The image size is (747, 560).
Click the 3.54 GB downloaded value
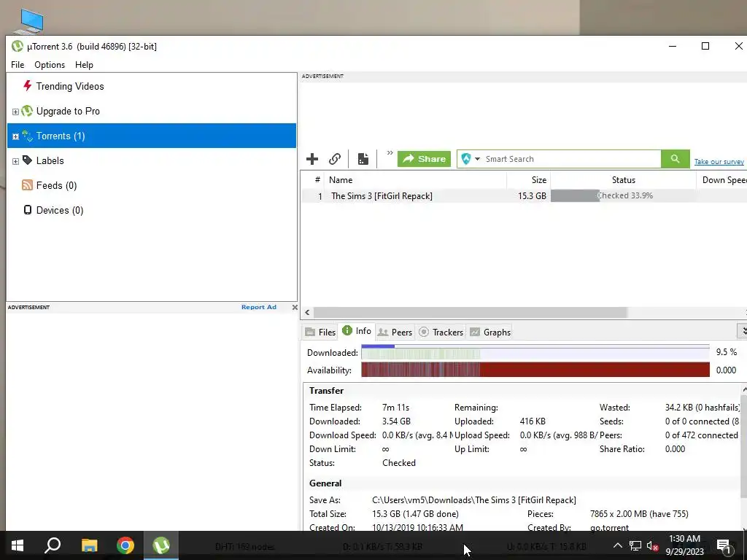click(396, 421)
